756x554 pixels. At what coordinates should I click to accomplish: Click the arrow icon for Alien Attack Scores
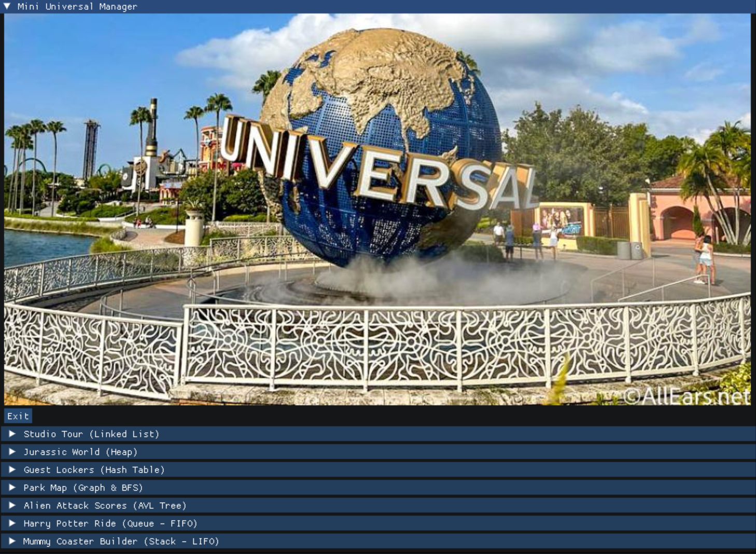click(12, 505)
